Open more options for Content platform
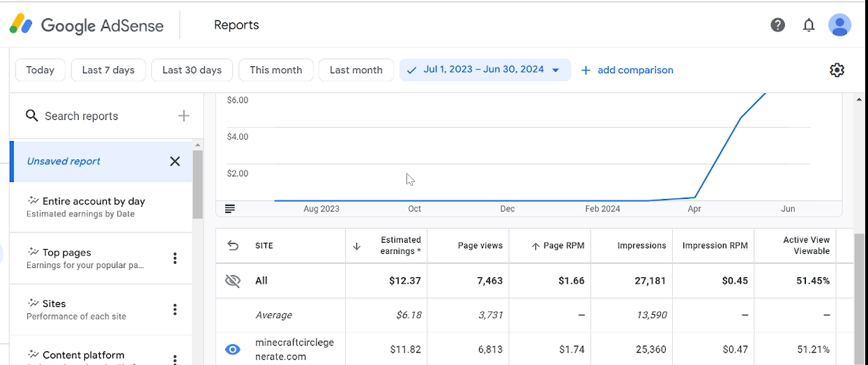The height and width of the screenshot is (365, 868). click(175, 359)
